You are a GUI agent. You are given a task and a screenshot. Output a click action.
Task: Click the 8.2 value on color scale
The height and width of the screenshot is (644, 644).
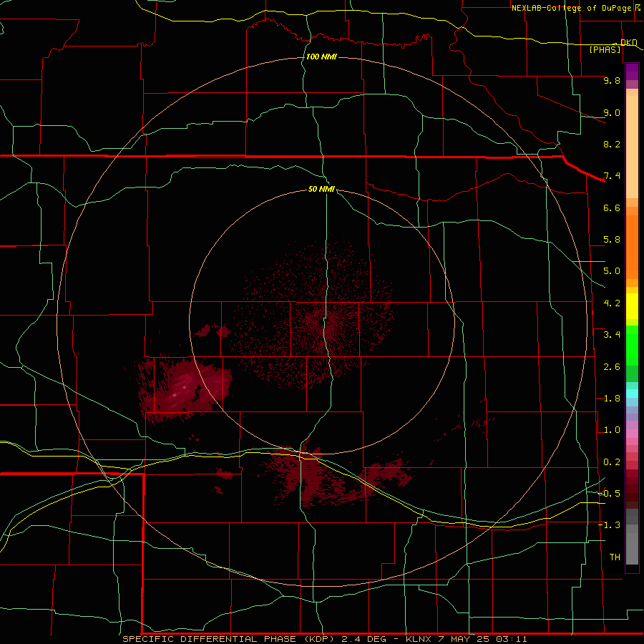coord(612,144)
